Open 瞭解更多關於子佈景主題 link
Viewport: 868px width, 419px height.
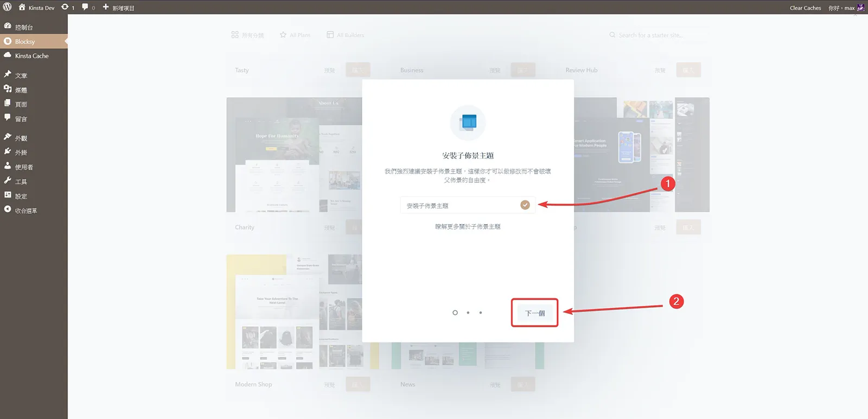click(468, 227)
